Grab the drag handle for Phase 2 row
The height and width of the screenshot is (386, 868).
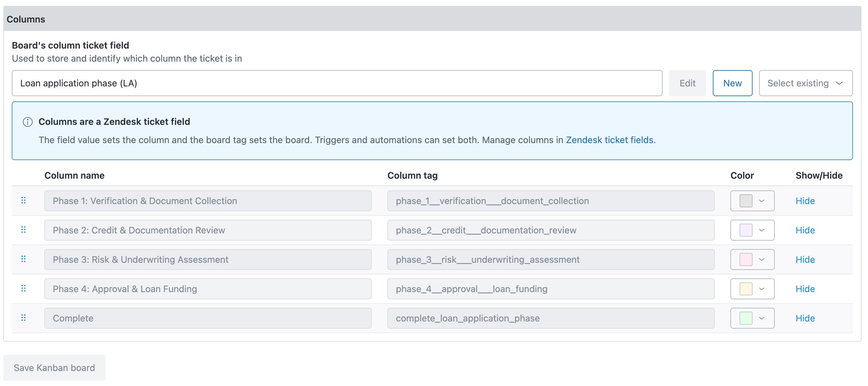[x=23, y=230]
